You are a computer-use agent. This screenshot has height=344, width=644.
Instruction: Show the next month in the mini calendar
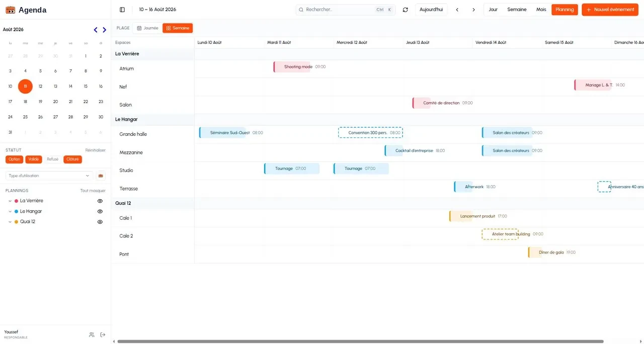pyautogui.click(x=104, y=30)
